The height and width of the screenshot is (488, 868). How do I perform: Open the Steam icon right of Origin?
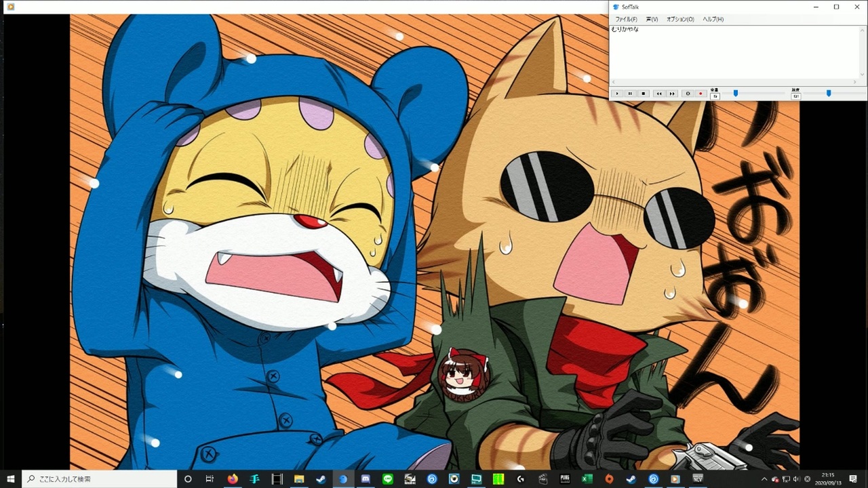[x=631, y=479]
